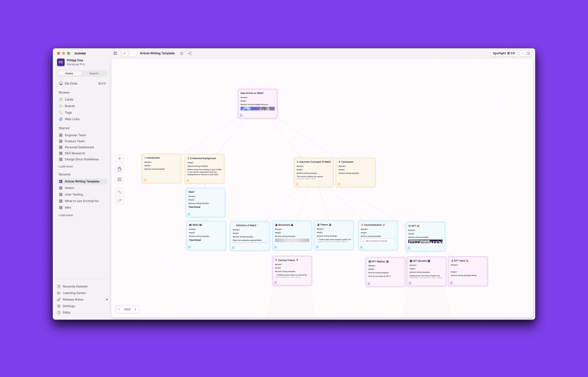Select the Home tab

(x=69, y=74)
